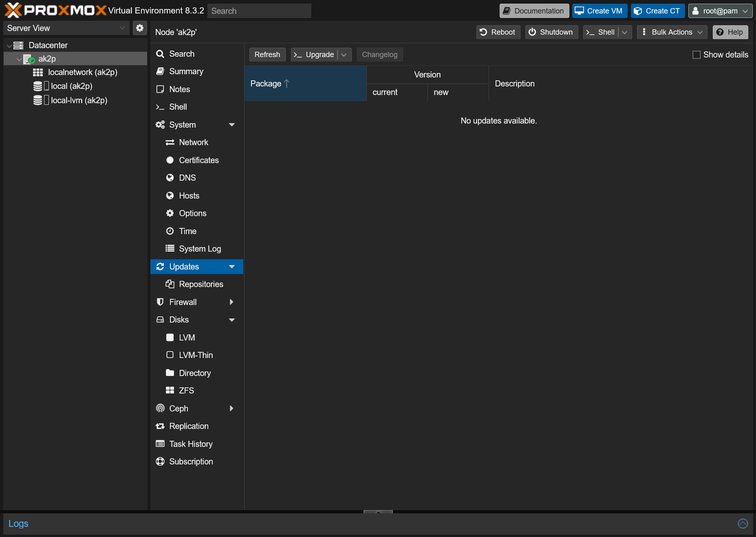Screen dimensions: 756x537
Task: Click the Shell prompt icon in node menu
Action: click(x=160, y=107)
